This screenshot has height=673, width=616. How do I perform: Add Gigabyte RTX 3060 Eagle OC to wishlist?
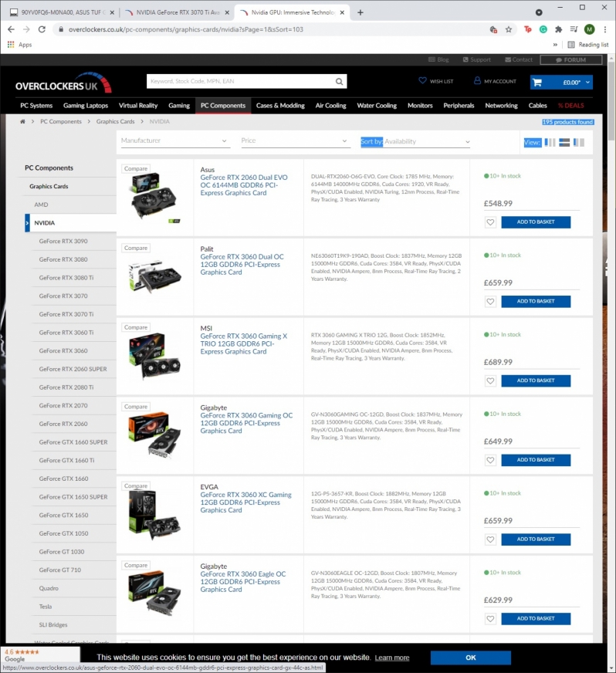[x=490, y=619]
